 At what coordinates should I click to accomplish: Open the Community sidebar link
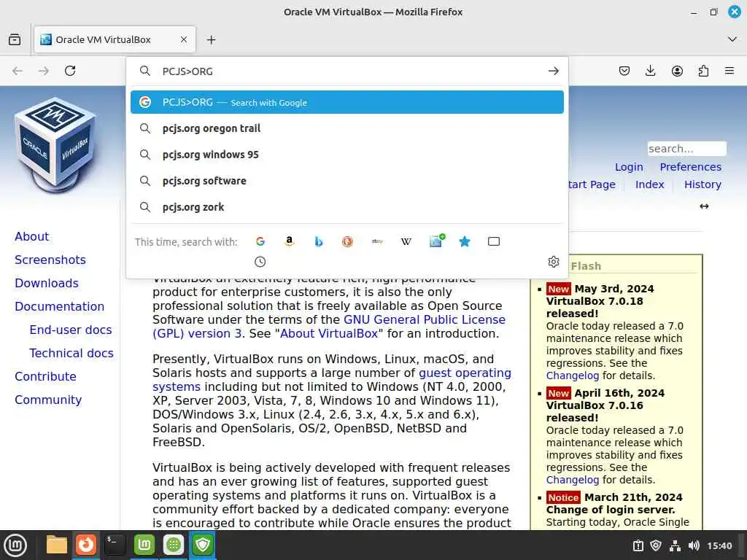point(48,400)
